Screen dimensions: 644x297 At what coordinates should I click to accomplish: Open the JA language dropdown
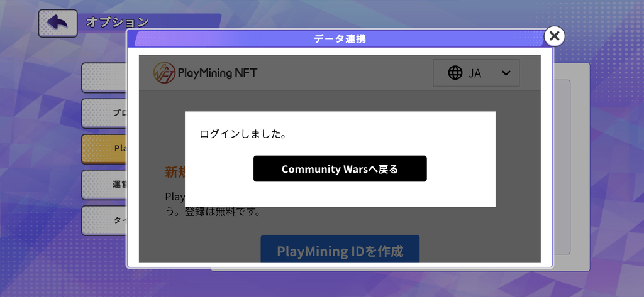point(476,73)
